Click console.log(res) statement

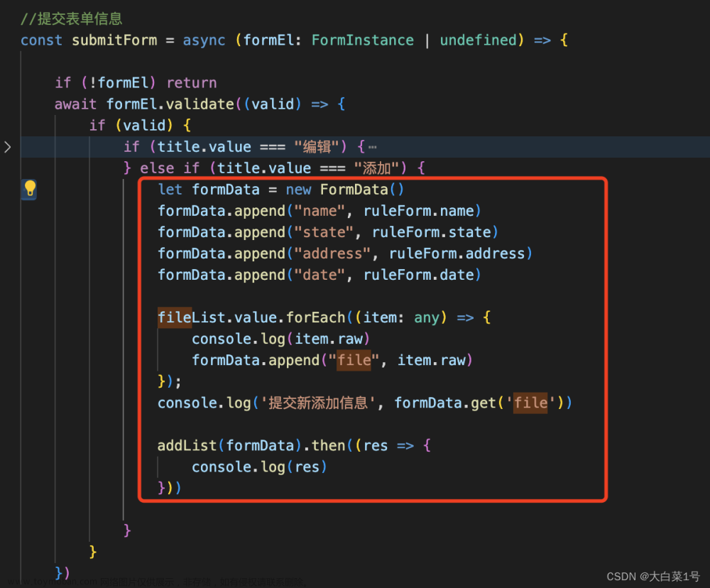pyautogui.click(x=259, y=467)
